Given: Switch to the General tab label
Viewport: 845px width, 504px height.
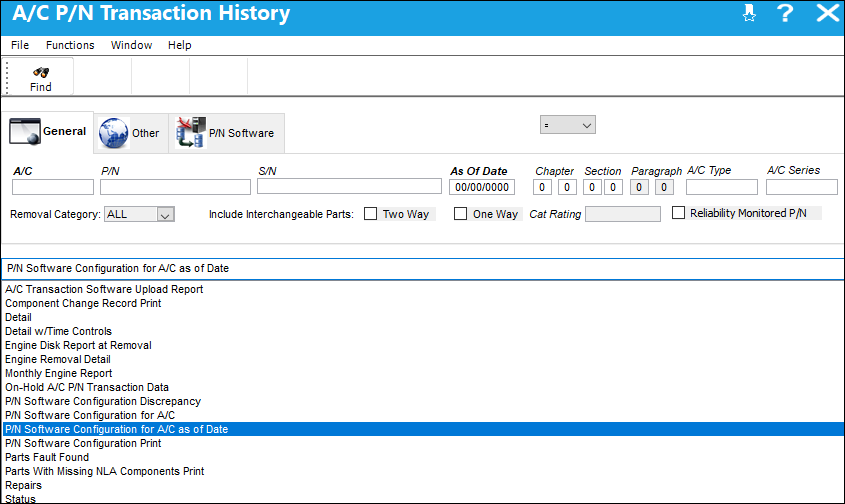Looking at the screenshot, I should tap(64, 131).
